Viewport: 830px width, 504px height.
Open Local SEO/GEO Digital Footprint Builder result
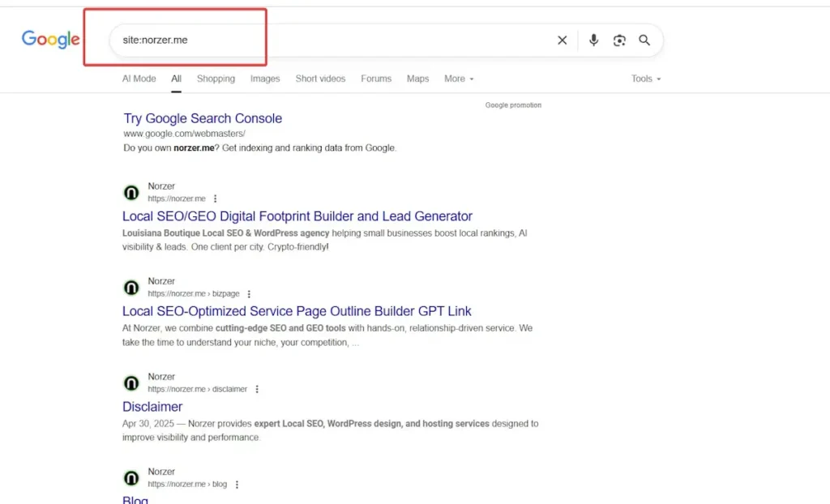coord(297,216)
